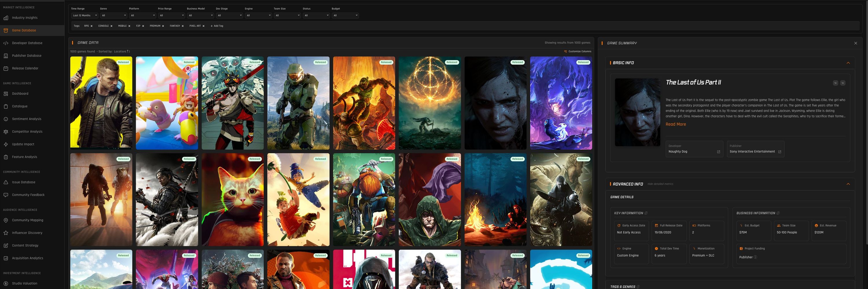Screen dimensions: 868x289
Task: Click Customize Columns
Action: [x=578, y=51]
